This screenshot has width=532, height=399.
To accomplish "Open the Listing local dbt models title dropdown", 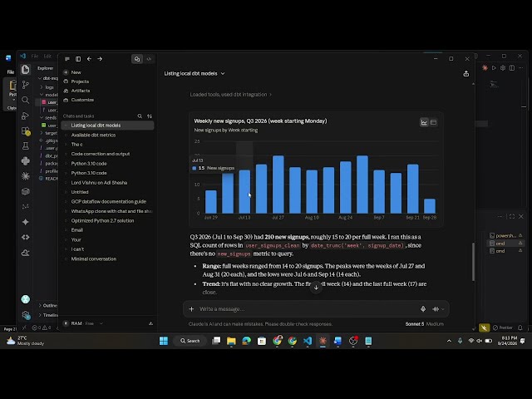I will (194, 74).
